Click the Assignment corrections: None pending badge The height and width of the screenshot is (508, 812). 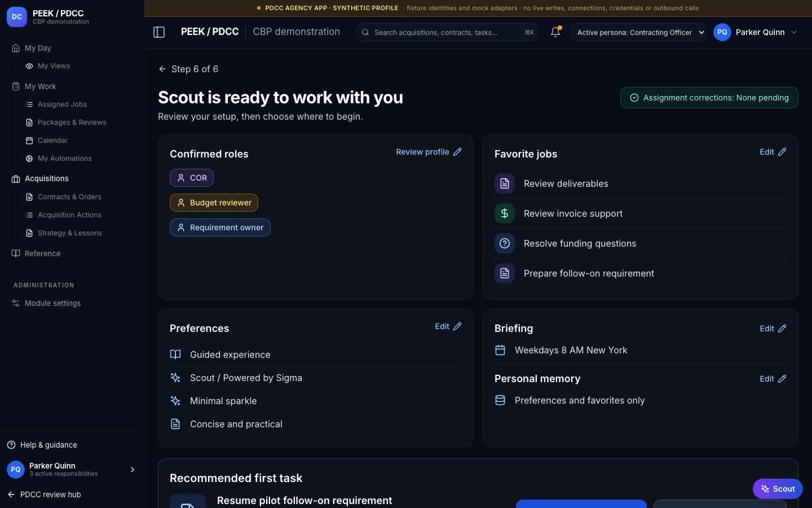(709, 98)
